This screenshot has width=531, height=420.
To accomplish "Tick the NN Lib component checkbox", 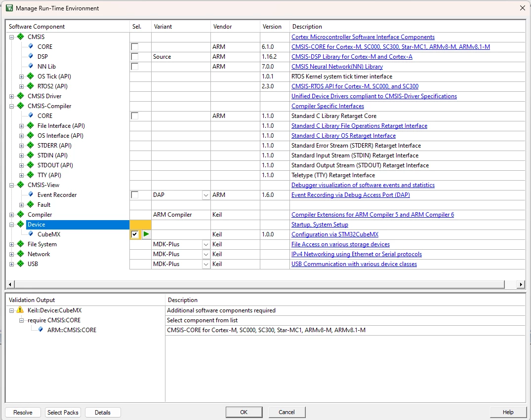I will click(135, 66).
